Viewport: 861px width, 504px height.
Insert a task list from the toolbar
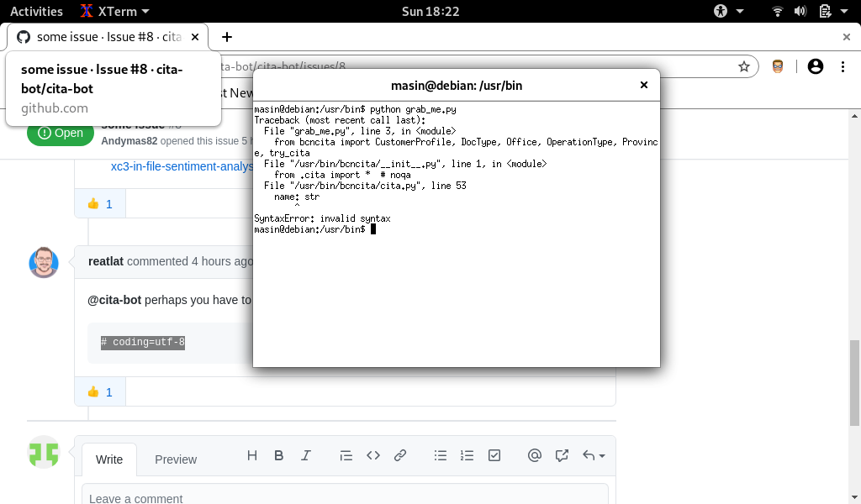[x=494, y=455]
